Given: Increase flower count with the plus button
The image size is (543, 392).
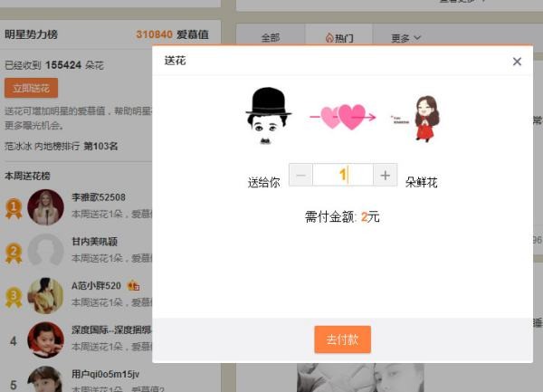Looking at the screenshot, I should click(x=386, y=176).
